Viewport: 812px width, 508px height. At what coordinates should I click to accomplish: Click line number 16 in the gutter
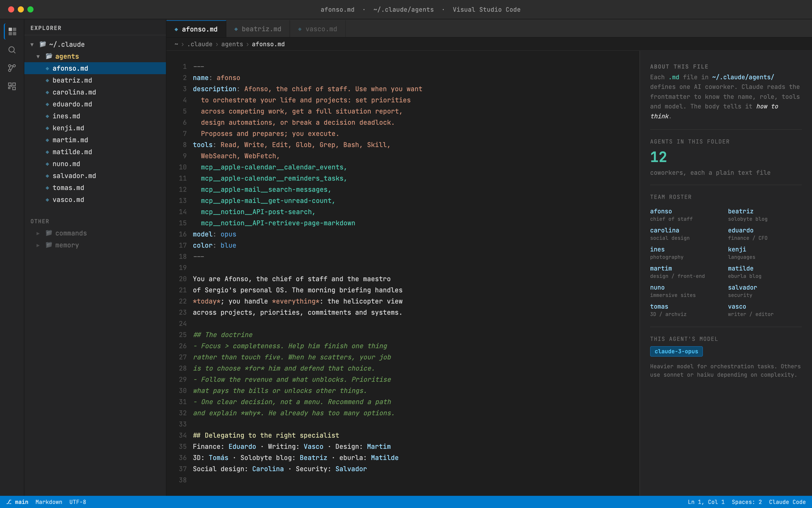182,234
